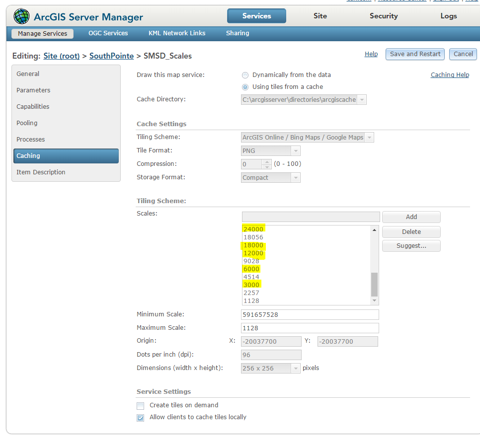Viewport: 480px width, 448px height.
Task: Select Caching section in sidebar
Action: (x=66, y=156)
